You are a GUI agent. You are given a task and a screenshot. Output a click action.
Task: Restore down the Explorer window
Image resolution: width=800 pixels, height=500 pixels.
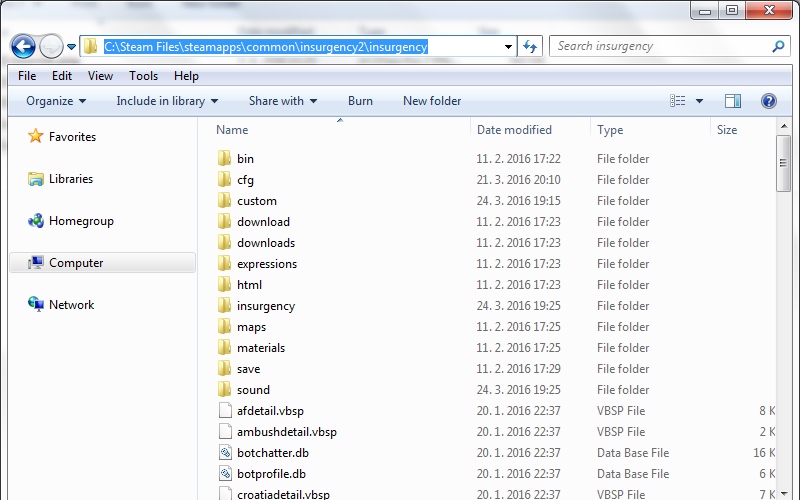coord(732,10)
